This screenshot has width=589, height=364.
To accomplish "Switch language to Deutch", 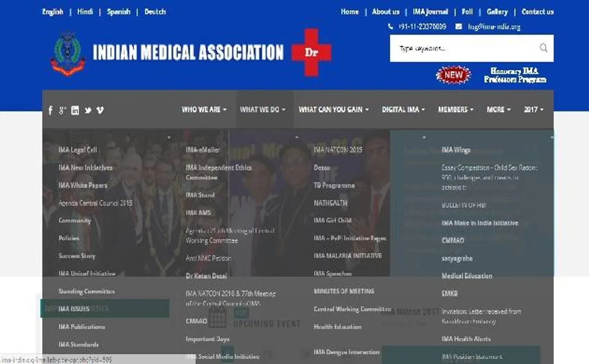I will 155,11.
